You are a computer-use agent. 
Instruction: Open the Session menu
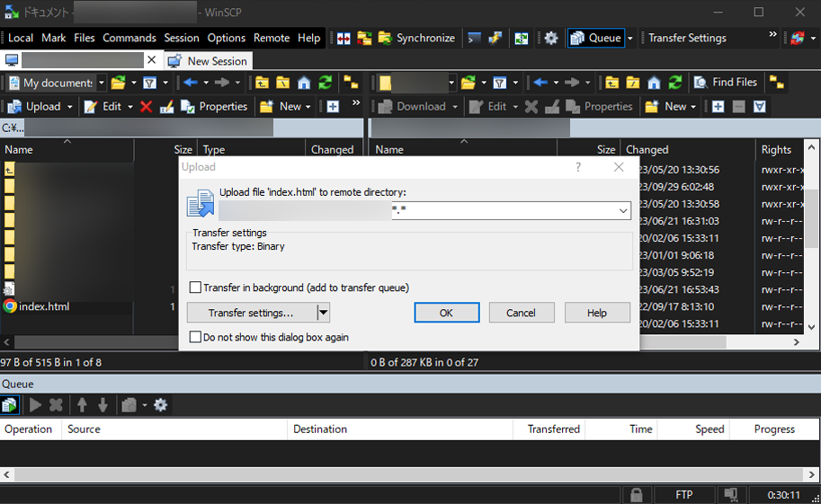(x=181, y=39)
